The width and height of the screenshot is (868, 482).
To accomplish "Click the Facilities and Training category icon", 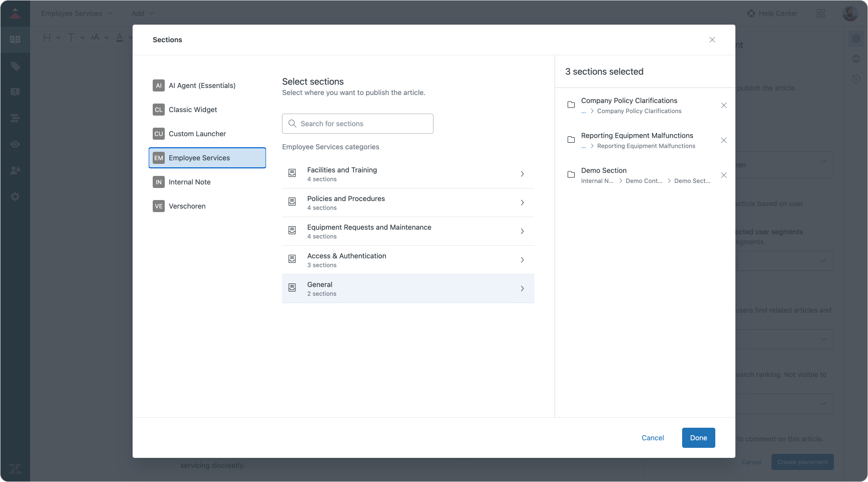I will (292, 173).
